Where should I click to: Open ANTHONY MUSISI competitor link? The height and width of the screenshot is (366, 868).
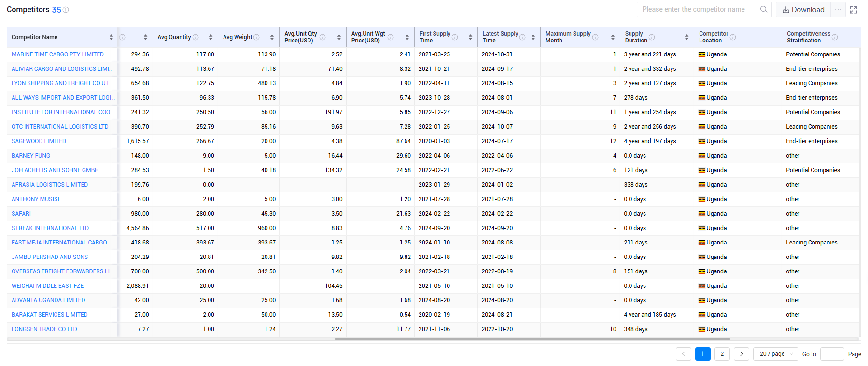pos(35,199)
